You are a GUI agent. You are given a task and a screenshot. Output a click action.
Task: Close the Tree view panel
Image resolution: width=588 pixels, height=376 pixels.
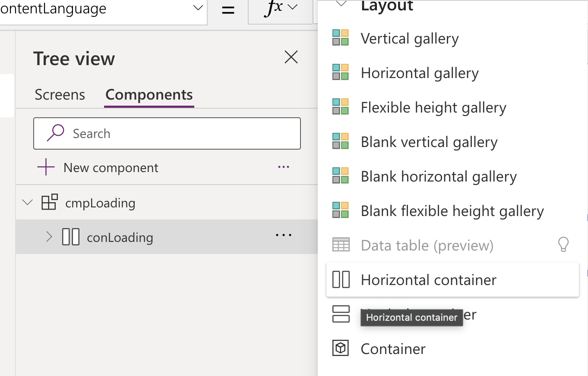[x=291, y=57]
